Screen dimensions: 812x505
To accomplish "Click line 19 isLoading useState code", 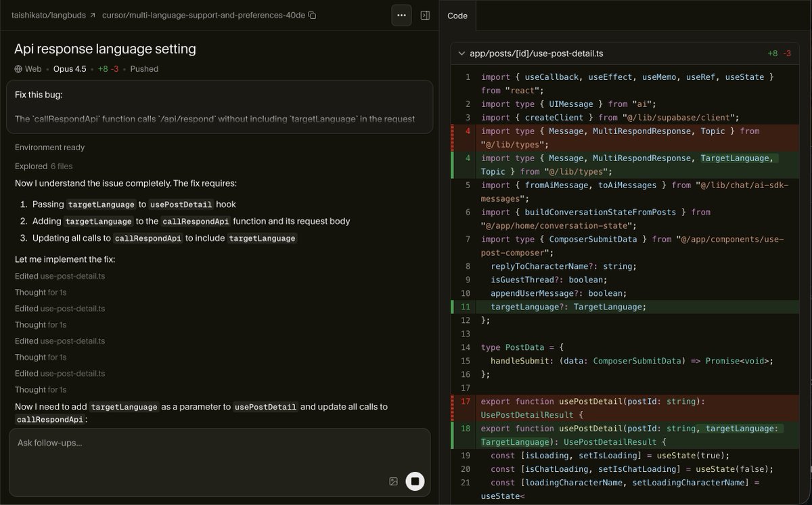I will 610,456.
